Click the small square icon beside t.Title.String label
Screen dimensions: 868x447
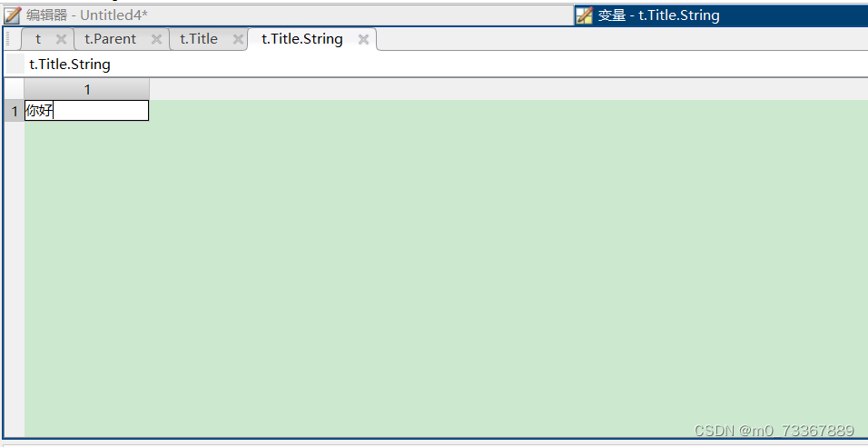(x=15, y=65)
